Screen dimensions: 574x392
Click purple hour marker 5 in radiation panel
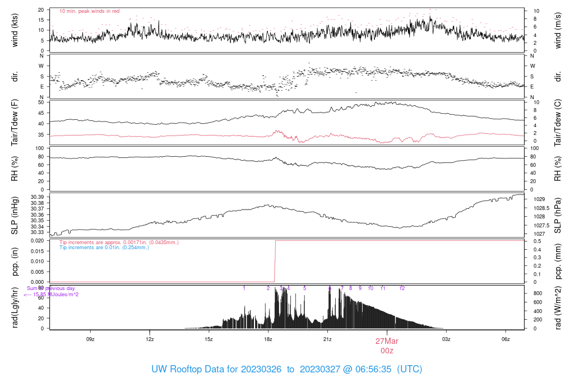(304, 288)
